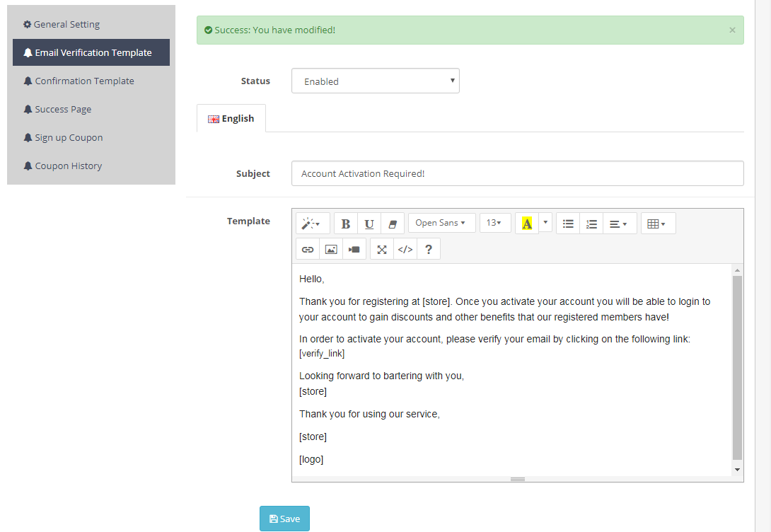Open the font color dropdown arrow
The height and width of the screenshot is (532, 771).
tap(545, 223)
